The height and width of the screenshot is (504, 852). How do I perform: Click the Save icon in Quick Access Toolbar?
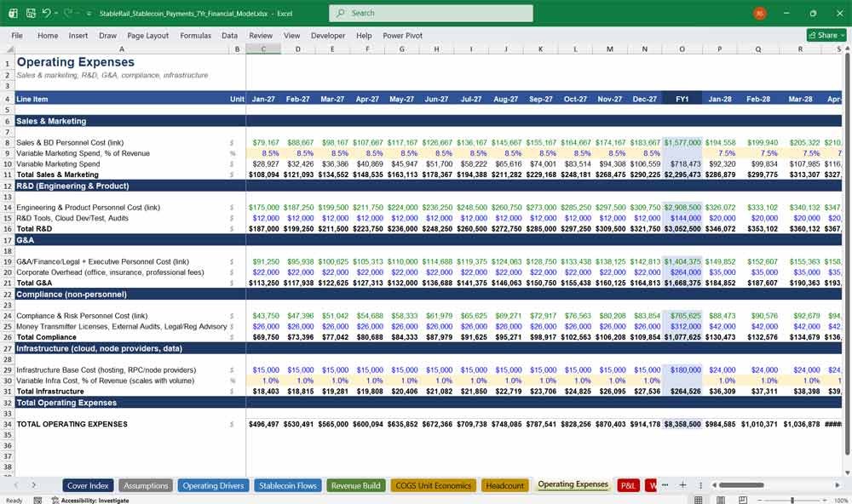point(31,13)
